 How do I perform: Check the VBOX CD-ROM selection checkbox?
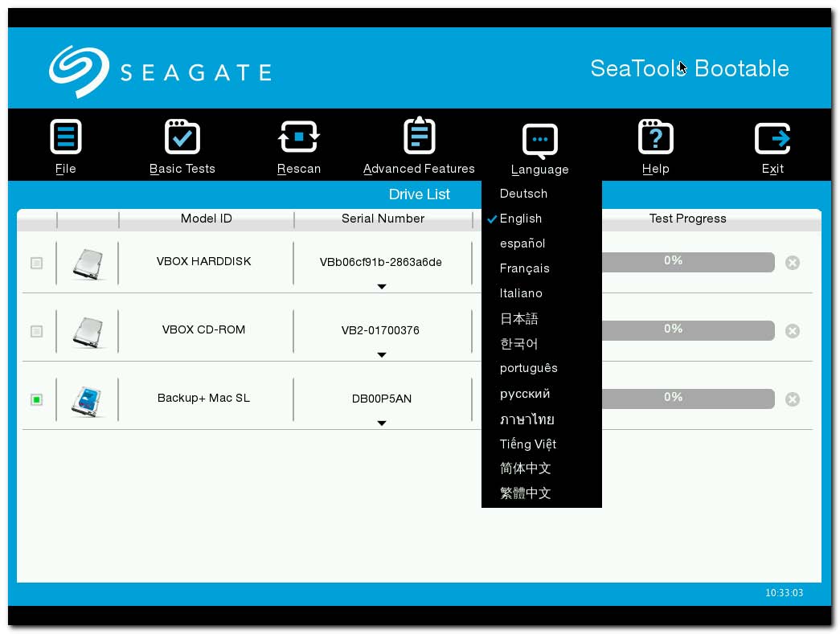(x=35, y=330)
